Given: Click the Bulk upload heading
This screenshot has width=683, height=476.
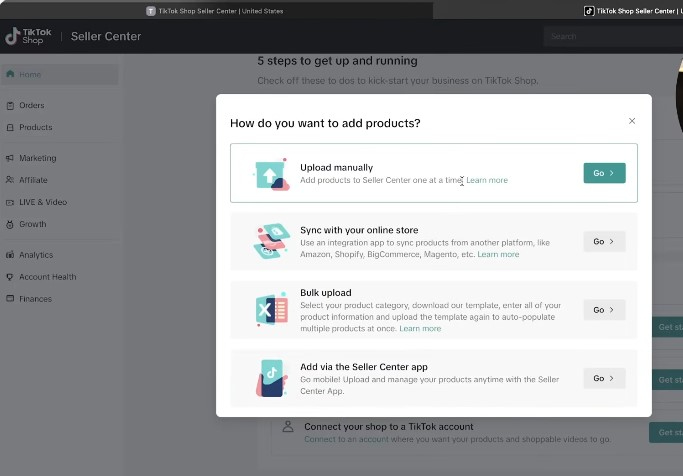Looking at the screenshot, I should click(x=325, y=293).
